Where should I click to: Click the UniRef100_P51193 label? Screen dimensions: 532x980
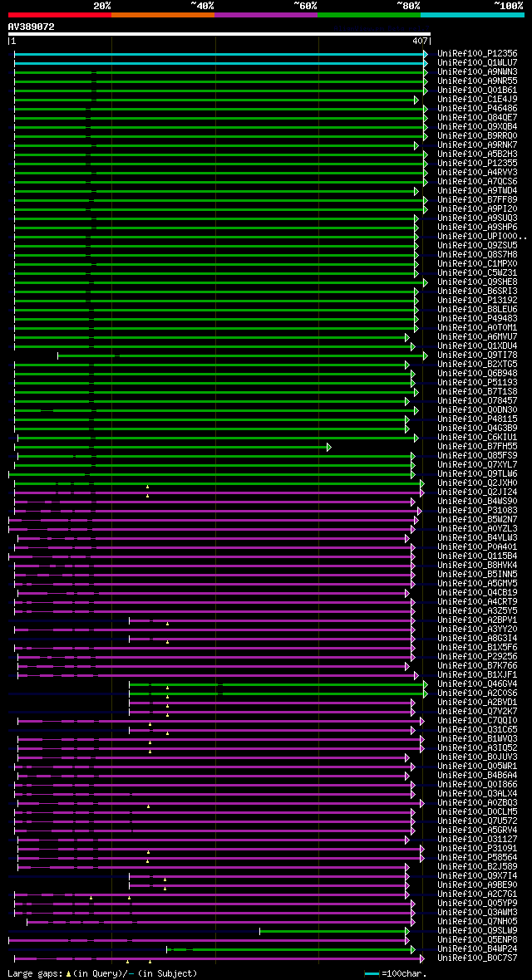click(477, 383)
